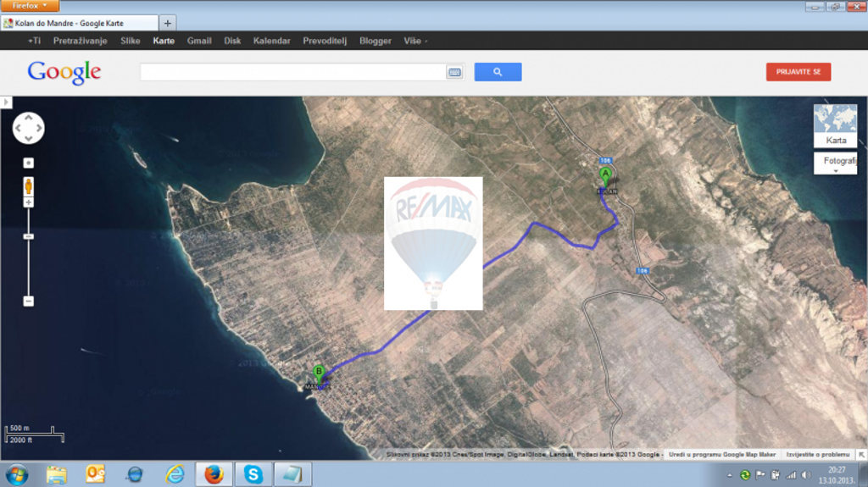Click the zoom in plus button
Viewport: 868px width, 487px height.
(x=28, y=202)
